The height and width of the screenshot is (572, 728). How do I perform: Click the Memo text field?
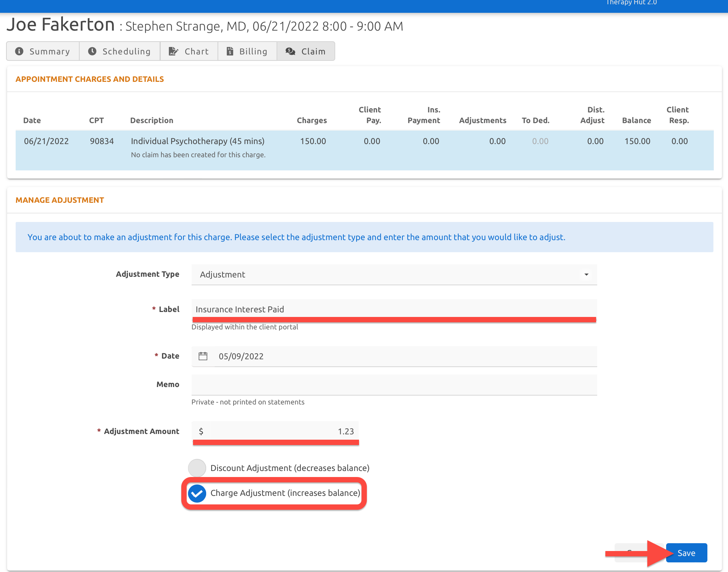pyautogui.click(x=394, y=385)
